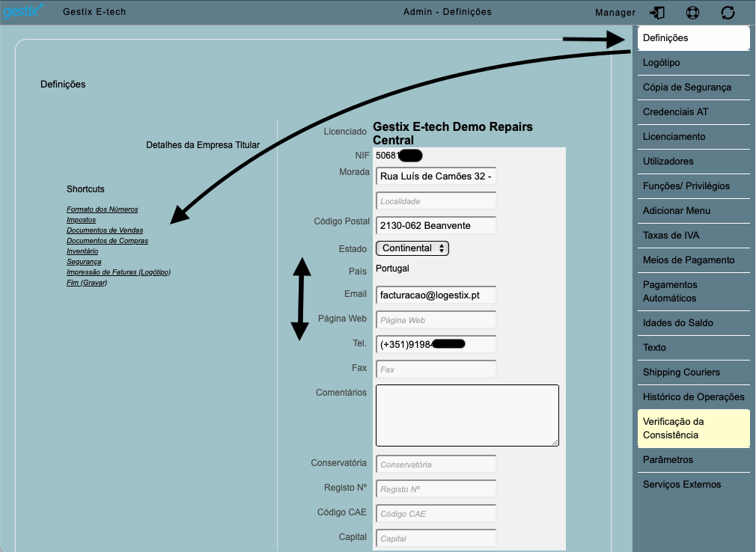Follow the Impostos shortcut link
The image size is (756, 552).
click(x=81, y=220)
